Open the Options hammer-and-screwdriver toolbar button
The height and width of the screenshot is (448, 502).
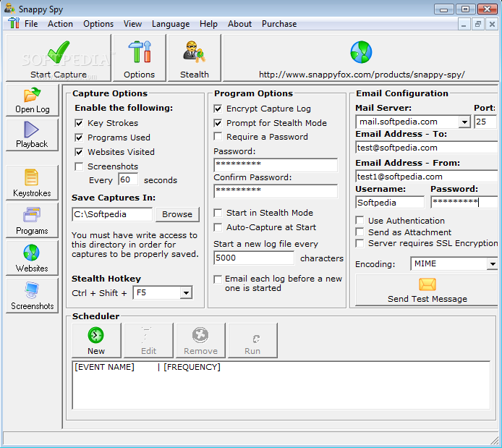point(140,58)
